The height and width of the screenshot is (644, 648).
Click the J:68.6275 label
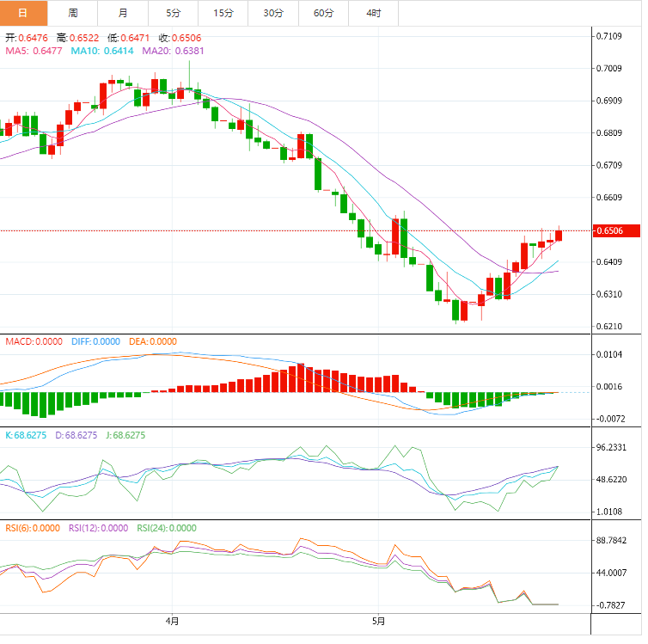coord(125,435)
